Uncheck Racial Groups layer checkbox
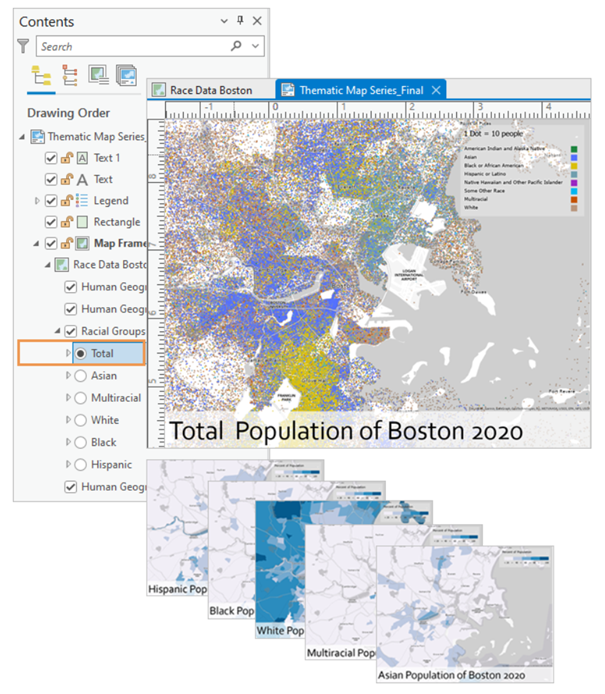 pyautogui.click(x=71, y=331)
